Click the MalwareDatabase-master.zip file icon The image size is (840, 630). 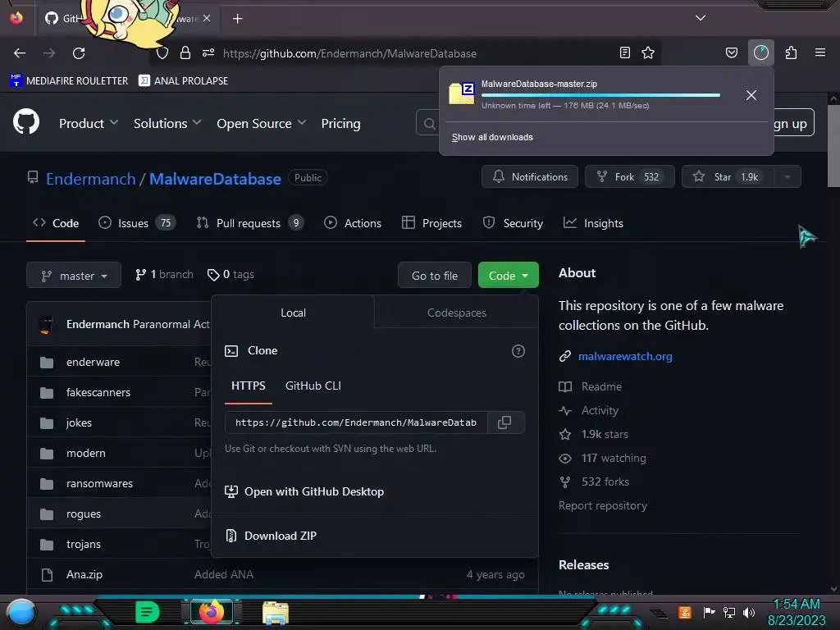click(462, 94)
